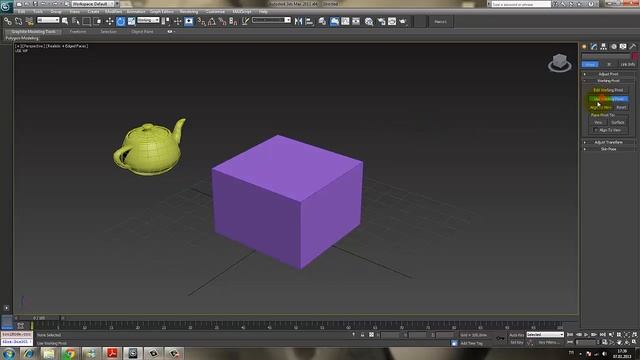The image size is (640, 360).
Task: Open the selection filter dropdown
Action: pos(48,20)
